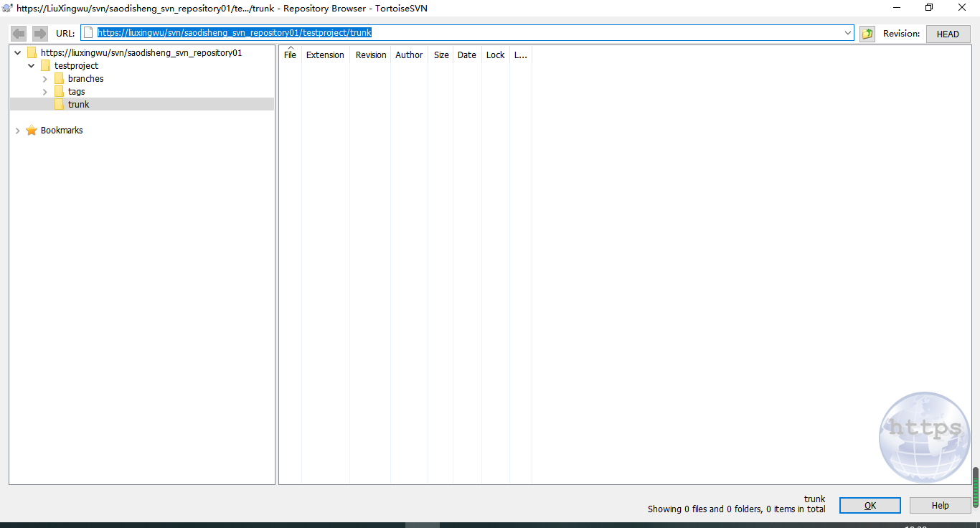Select the tags tree item
This screenshot has width=980, height=528.
(77, 92)
